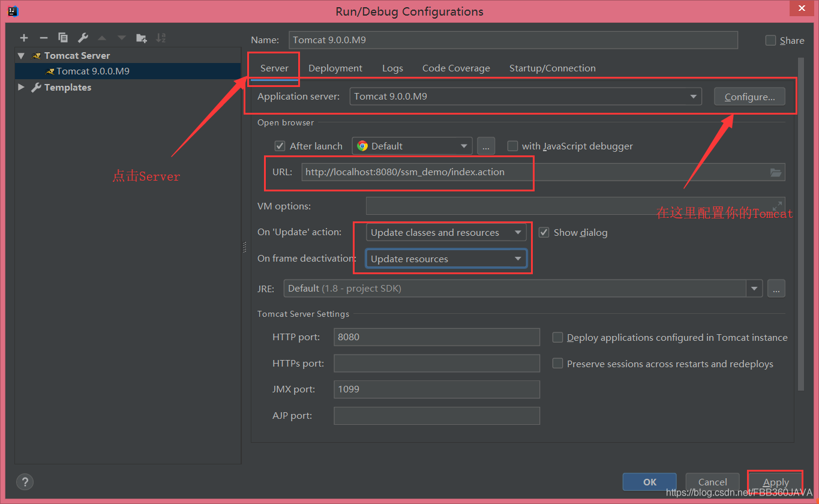819x504 pixels.
Task: Switch to the Startup/Connection tab
Action: click(553, 68)
